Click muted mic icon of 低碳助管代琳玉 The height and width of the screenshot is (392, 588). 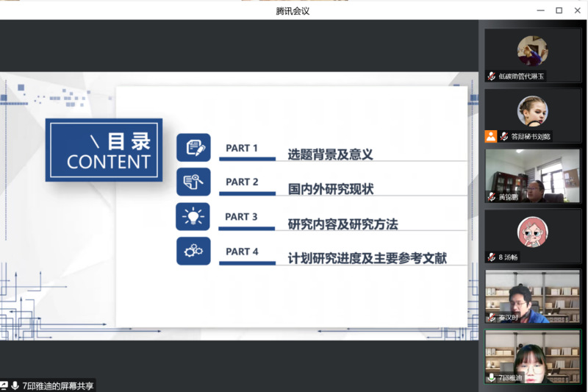click(492, 76)
